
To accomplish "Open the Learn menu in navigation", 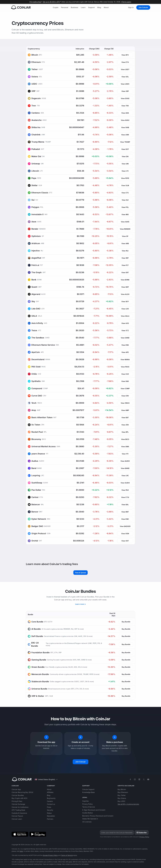I will point(83,7).
